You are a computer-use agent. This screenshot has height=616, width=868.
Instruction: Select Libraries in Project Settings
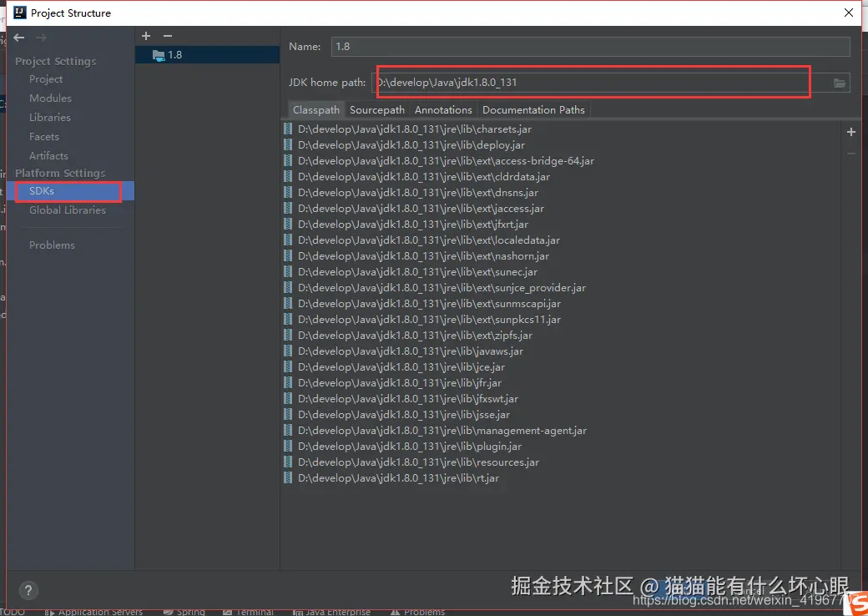click(50, 118)
